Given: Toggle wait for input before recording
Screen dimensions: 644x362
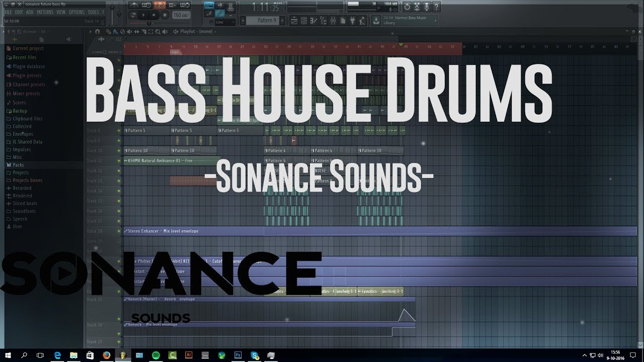Looking at the screenshot, I should (146, 5).
